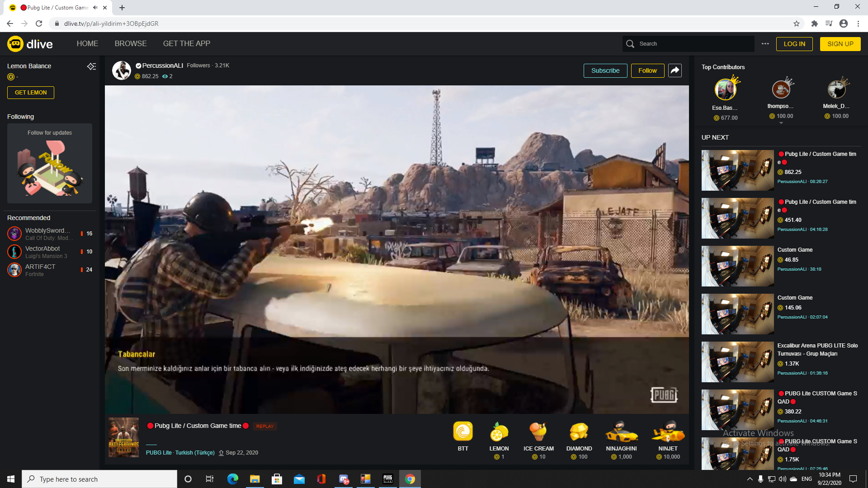Click the Windows taskbar search box
Screen dimensions: 868x488
coord(99,479)
